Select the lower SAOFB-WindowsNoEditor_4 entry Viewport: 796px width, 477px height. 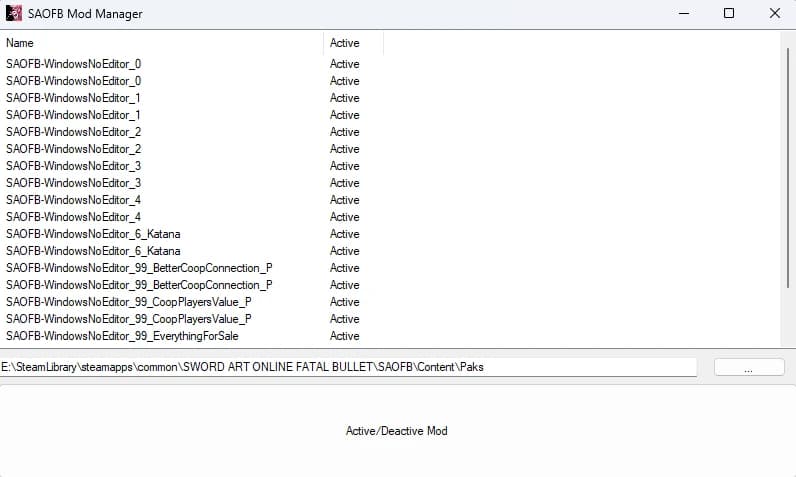coord(74,217)
